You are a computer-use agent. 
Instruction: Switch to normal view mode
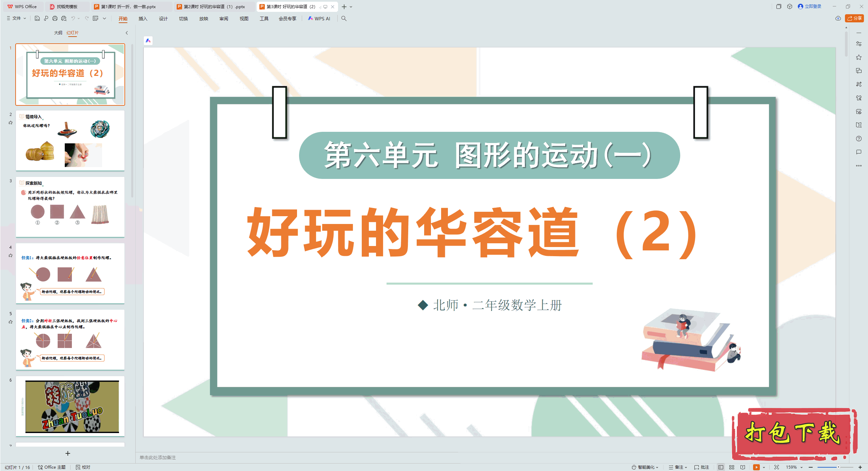pyautogui.click(x=721, y=467)
